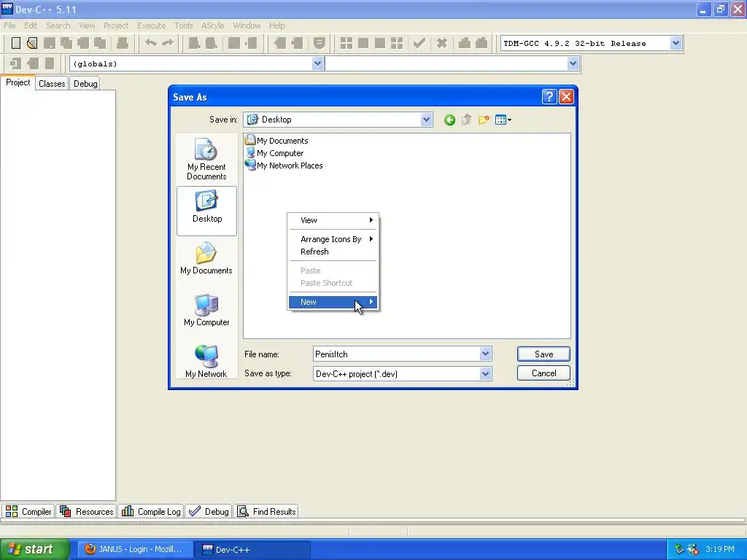Click the Save file toolbar icon

pos(49,43)
